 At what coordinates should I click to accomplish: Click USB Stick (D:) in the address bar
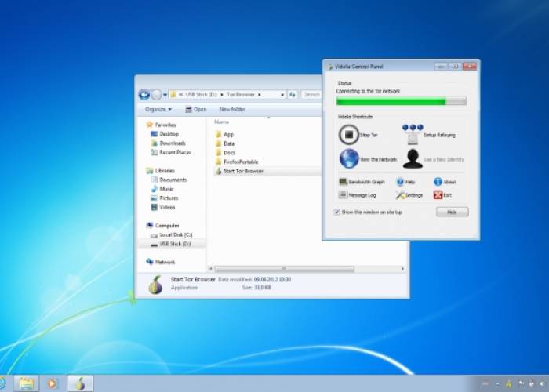point(201,95)
